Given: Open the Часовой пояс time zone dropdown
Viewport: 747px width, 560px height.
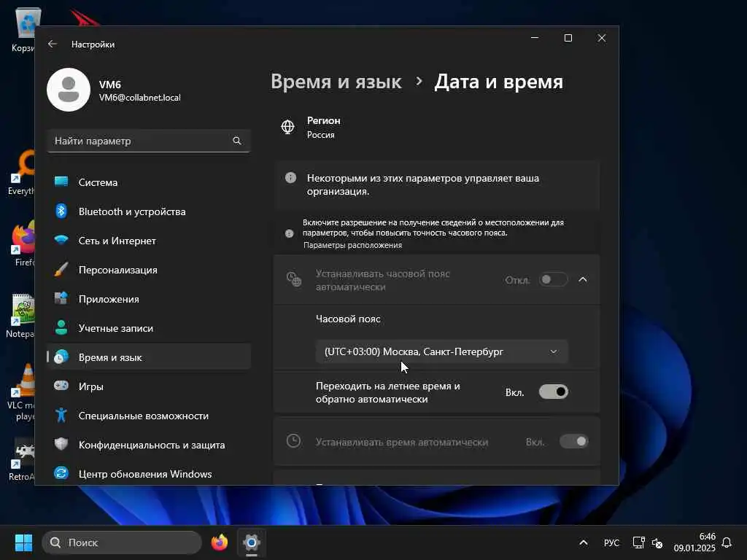Looking at the screenshot, I should click(x=441, y=351).
